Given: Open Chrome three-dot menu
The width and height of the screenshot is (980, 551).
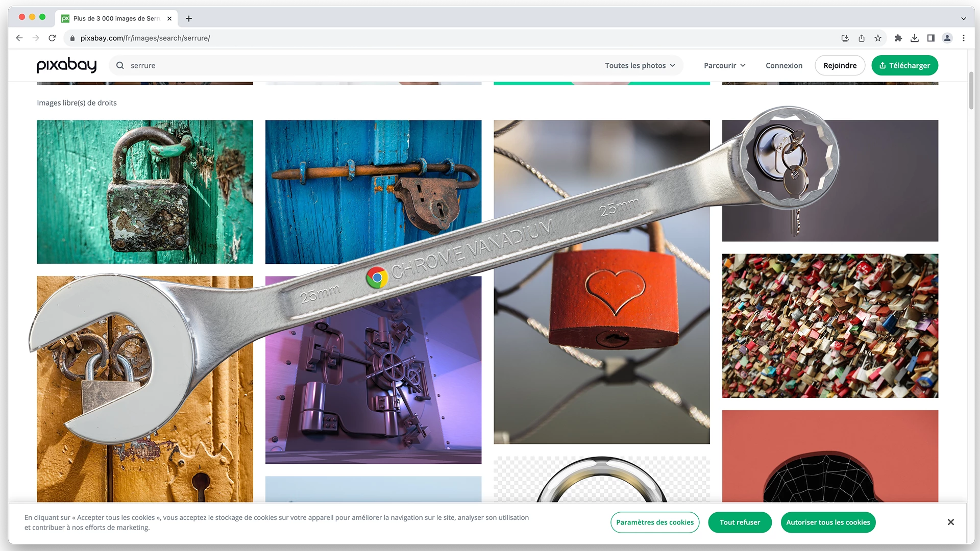Looking at the screenshot, I should [x=964, y=38].
